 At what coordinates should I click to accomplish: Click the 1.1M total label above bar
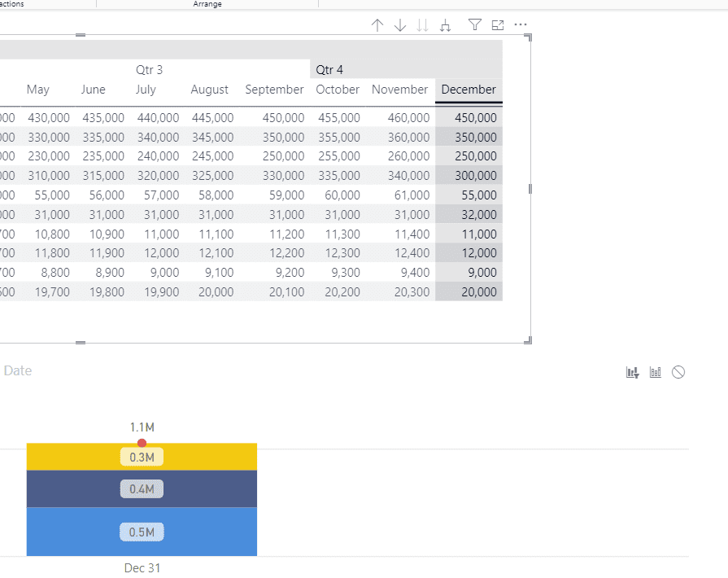[142, 427]
